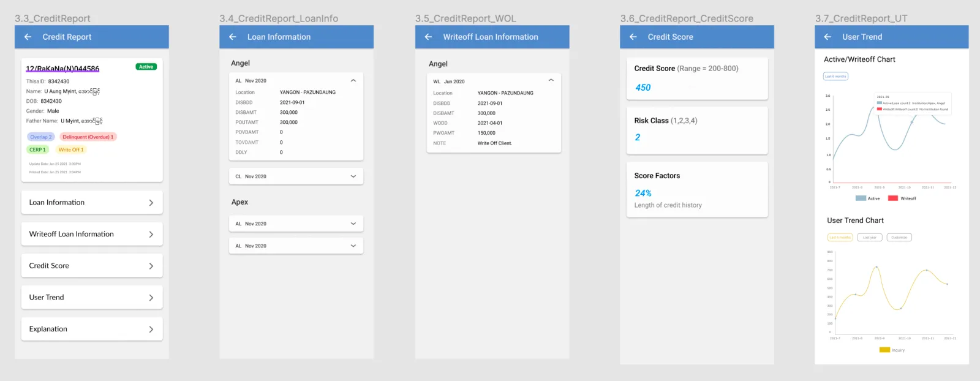980x381 pixels.
Task: Select the Loan Information menu row
Action: (92, 203)
